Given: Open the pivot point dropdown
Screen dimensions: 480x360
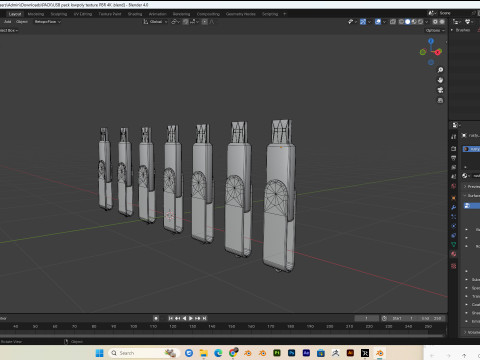Looking at the screenshot, I should pyautogui.click(x=176, y=22).
